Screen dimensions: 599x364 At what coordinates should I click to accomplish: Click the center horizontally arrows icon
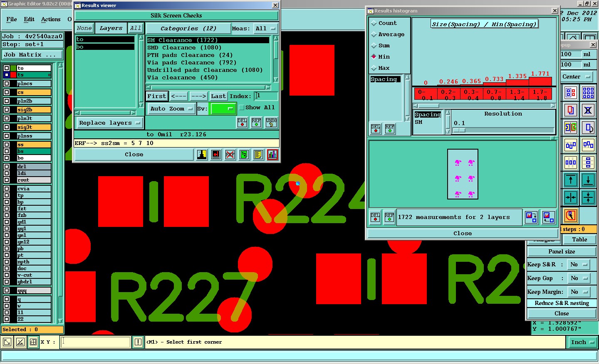pos(571,197)
